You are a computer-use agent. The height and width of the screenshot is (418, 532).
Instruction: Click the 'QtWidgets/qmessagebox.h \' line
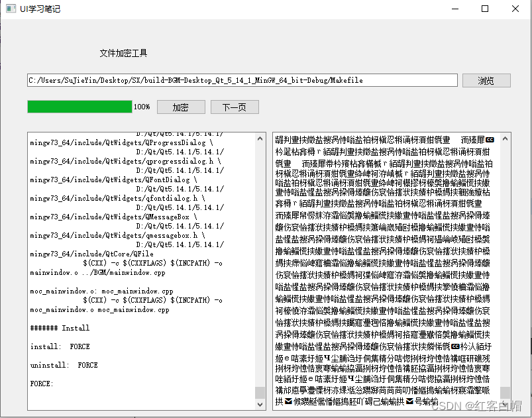(x=117, y=235)
